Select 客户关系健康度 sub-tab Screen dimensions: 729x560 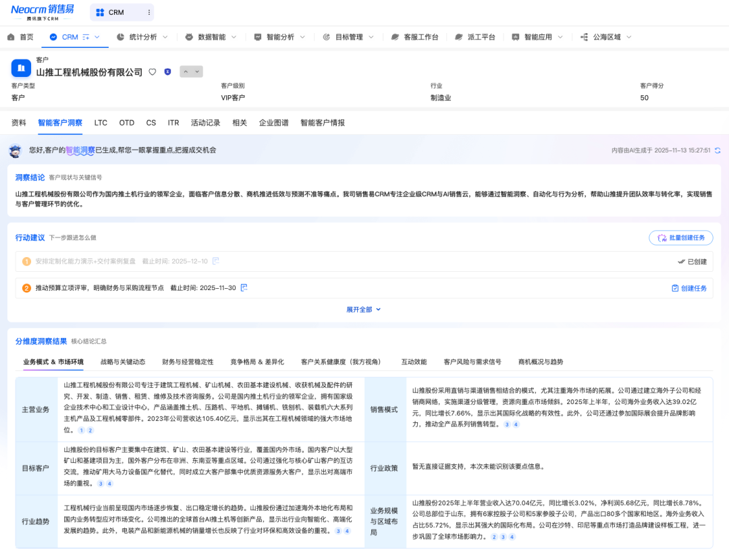point(342,362)
